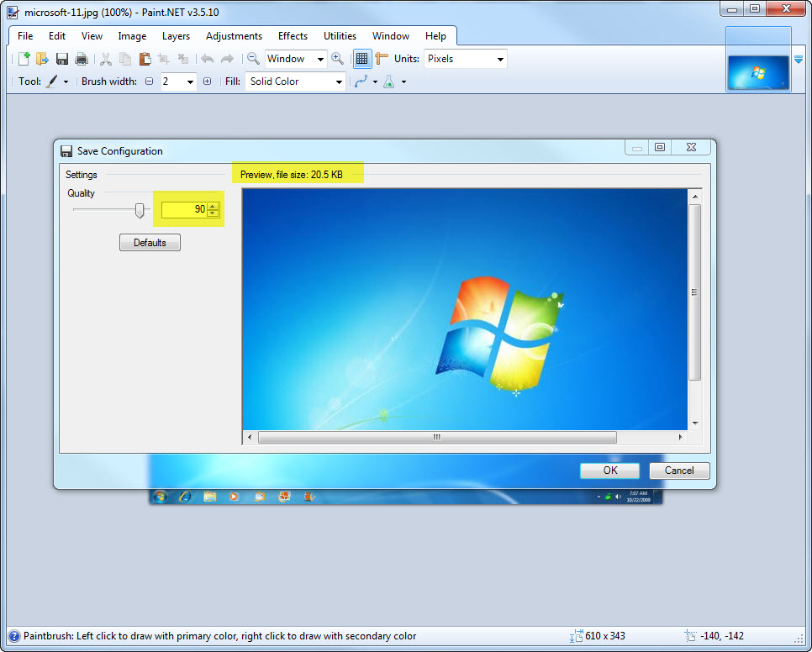
Task: Click the preview scroll down arrow
Action: pyautogui.click(x=695, y=423)
